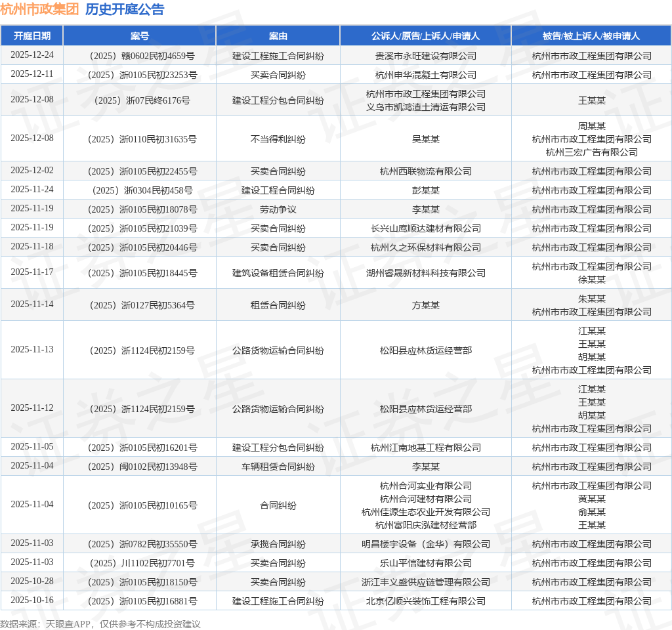
Task: Click plaintiff 北京亿顺兴装饰工程有限公司
Action: click(425, 601)
